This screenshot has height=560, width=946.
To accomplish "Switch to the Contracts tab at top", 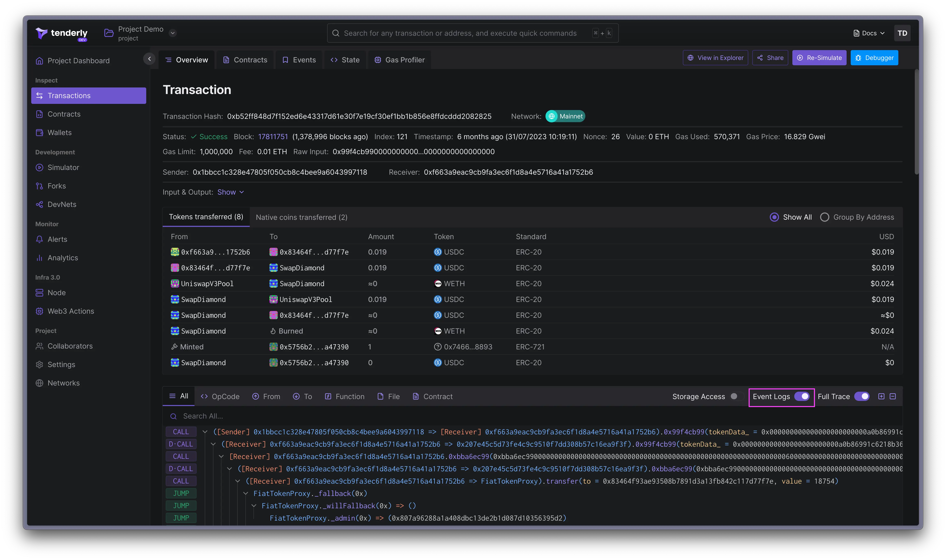I will click(x=245, y=60).
